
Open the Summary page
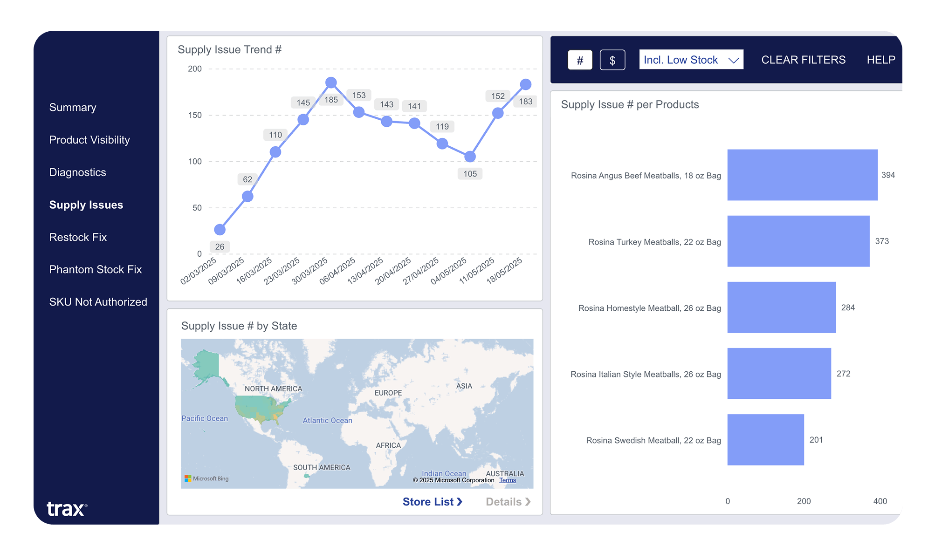coord(73,107)
